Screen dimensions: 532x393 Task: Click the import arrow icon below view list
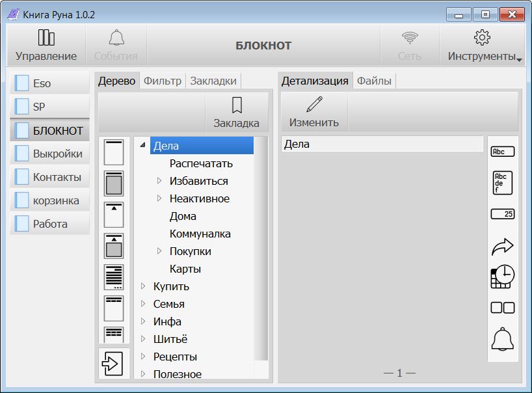[113, 364]
